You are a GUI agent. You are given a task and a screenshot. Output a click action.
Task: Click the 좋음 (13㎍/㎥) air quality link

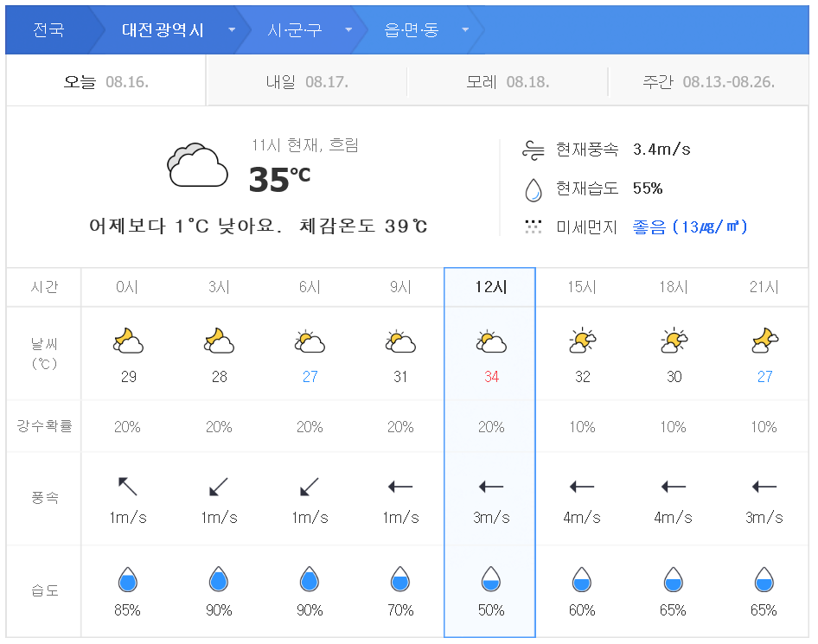point(689,227)
